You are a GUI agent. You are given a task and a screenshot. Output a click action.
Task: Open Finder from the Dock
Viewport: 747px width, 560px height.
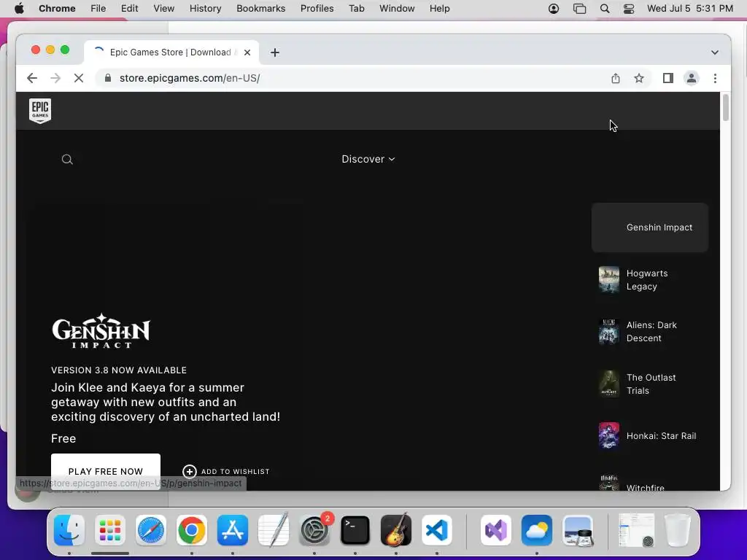(x=69, y=530)
